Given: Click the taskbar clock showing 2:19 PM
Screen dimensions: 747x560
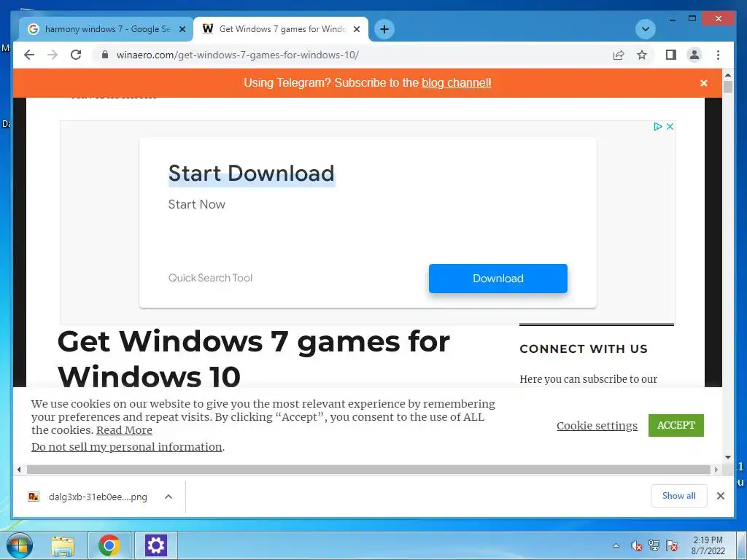Looking at the screenshot, I should (x=708, y=545).
